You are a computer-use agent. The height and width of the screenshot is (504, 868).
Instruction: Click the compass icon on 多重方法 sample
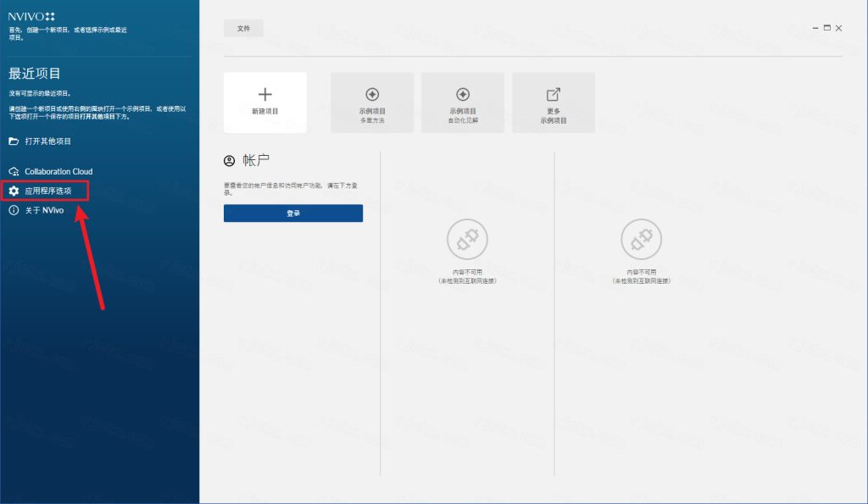372,95
